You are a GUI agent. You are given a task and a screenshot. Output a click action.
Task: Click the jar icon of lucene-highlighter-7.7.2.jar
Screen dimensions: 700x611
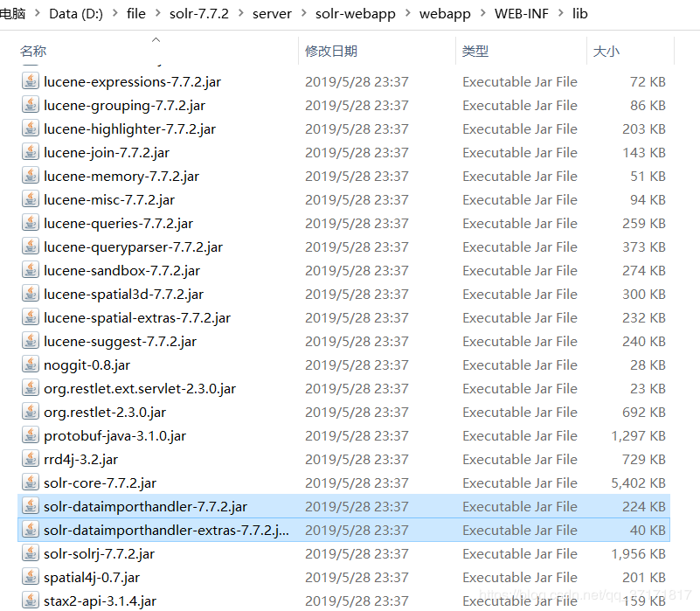coord(31,129)
